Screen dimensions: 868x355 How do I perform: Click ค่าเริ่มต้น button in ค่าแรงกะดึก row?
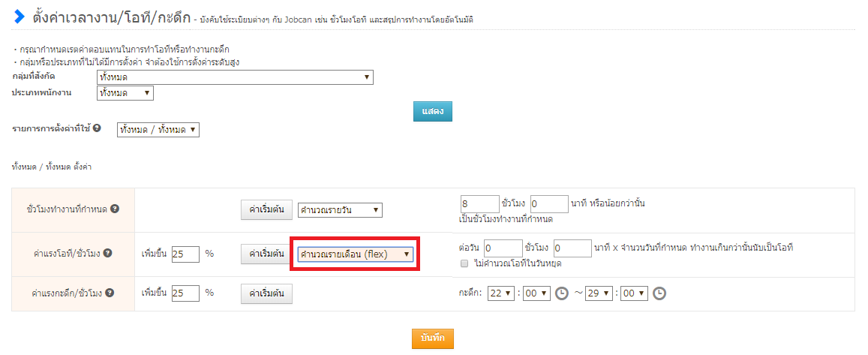coord(266,293)
